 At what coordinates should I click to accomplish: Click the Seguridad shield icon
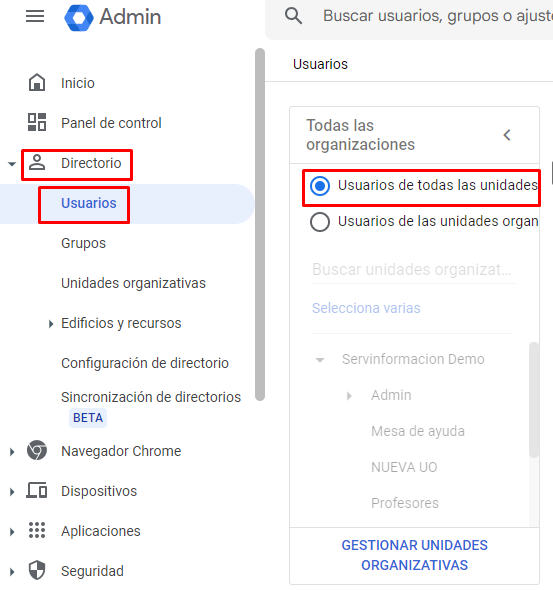(x=37, y=570)
